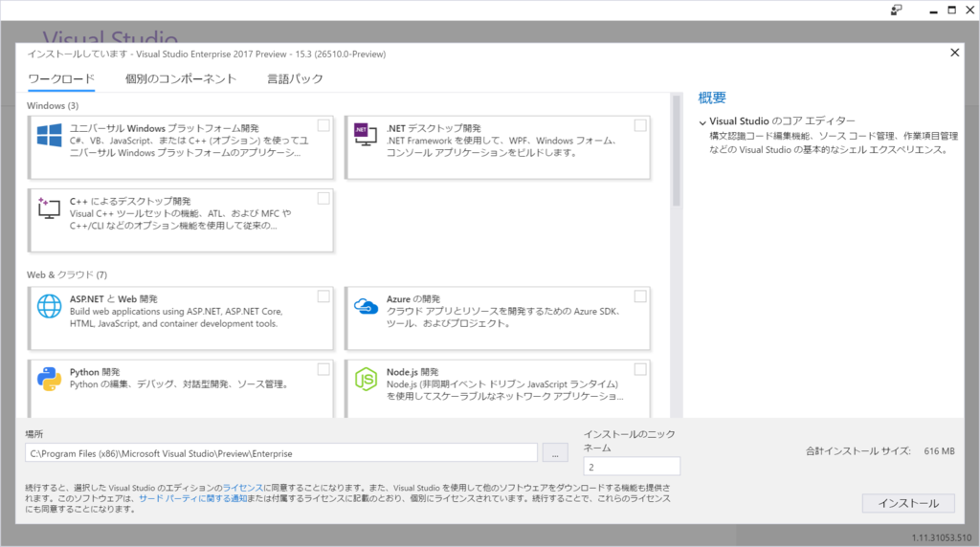
Task: Click the browse (...) location button
Action: 555,452
